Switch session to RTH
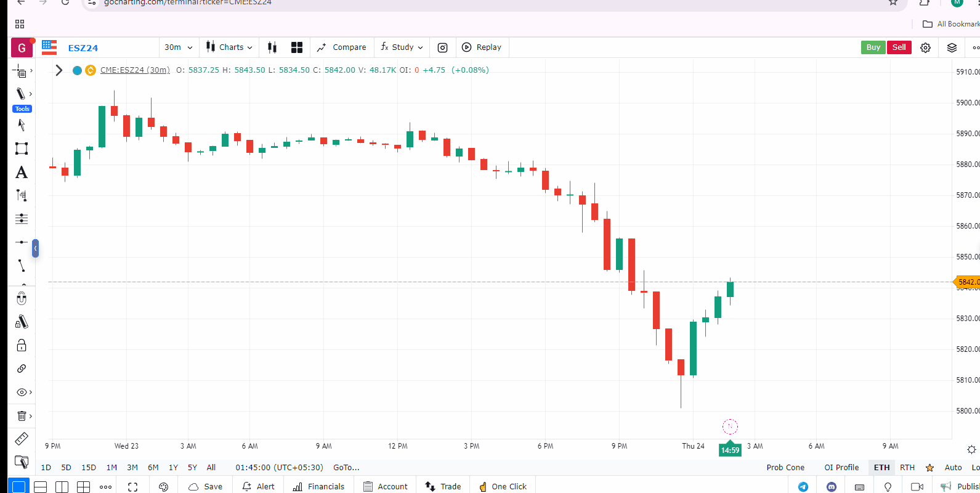The image size is (980, 493). (907, 468)
